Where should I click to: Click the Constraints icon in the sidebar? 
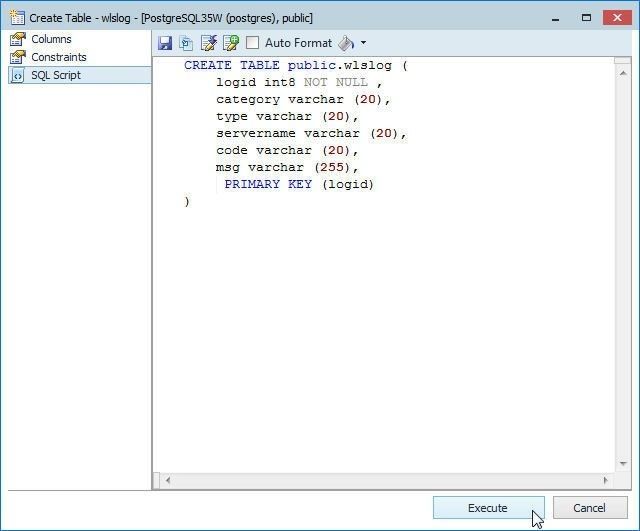click(x=18, y=57)
